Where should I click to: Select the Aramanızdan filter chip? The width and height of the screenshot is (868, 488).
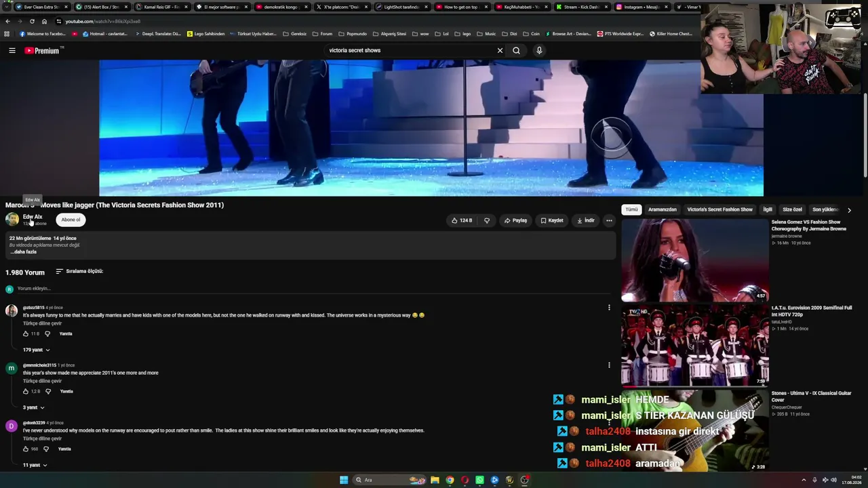pyautogui.click(x=663, y=209)
